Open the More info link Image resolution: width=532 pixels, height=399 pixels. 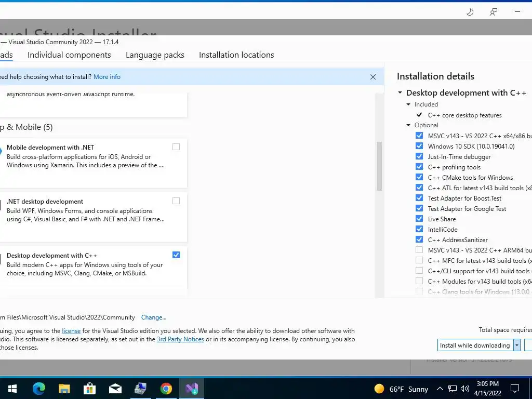pyautogui.click(x=107, y=77)
